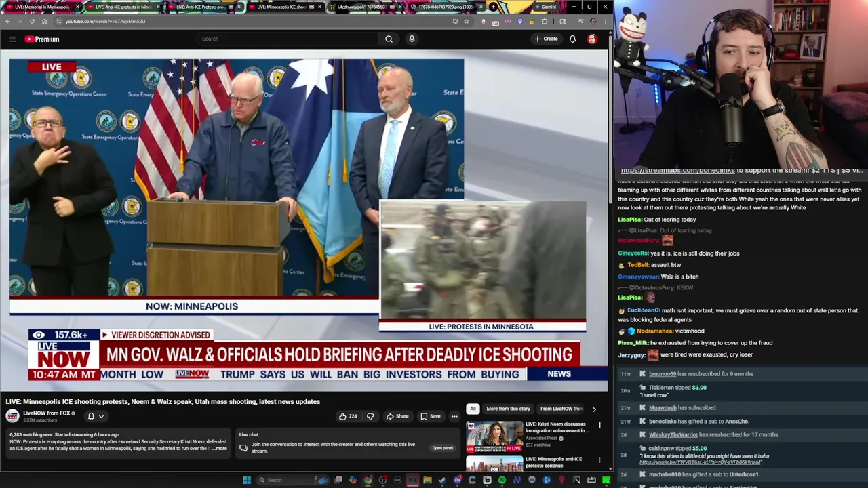Viewport: 868px width, 488px height.
Task: Switch to LIVE: Memorial in Minneapolis tab
Action: click(42, 7)
